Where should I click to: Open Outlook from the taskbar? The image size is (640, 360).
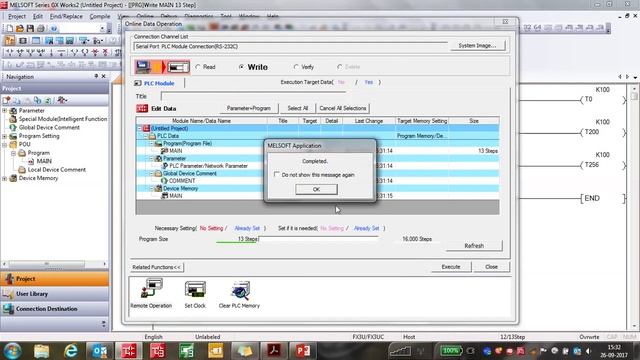[100, 351]
